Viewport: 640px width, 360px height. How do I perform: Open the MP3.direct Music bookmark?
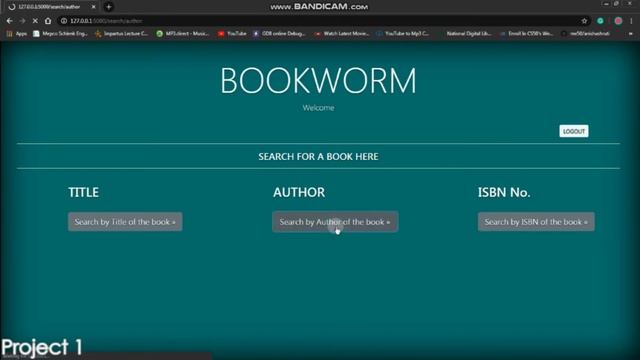tap(183, 34)
